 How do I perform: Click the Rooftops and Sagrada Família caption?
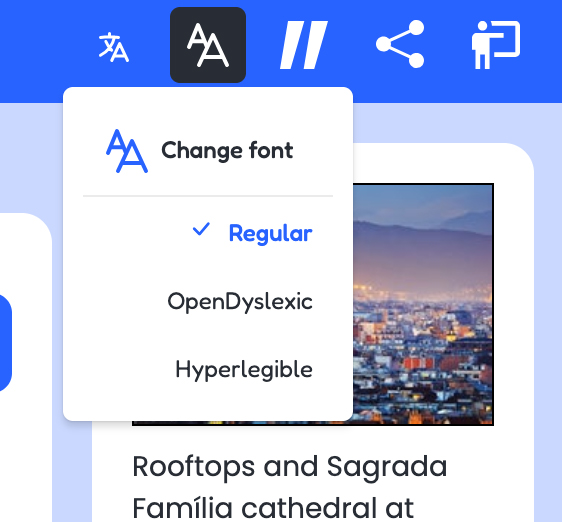290,487
